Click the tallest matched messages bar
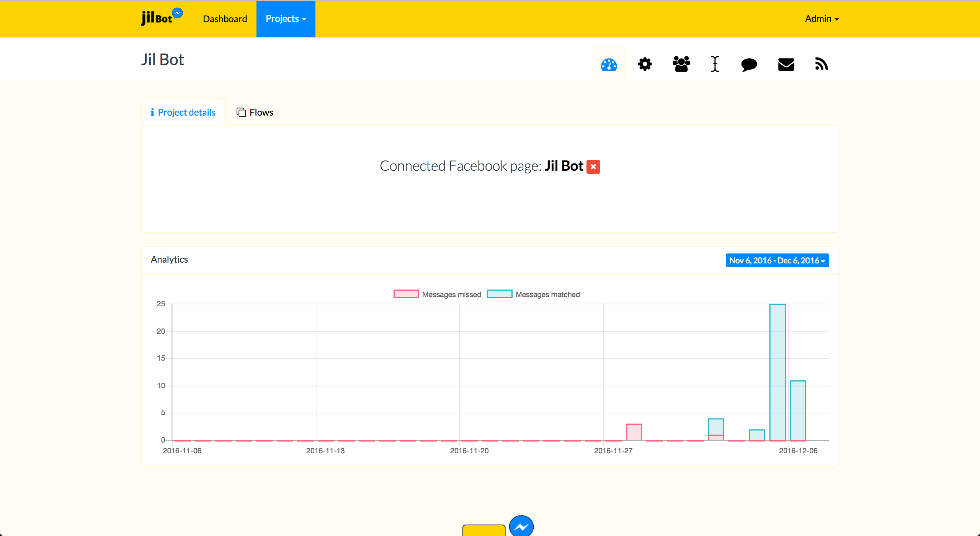Screen dimensions: 980x536 point(777,371)
